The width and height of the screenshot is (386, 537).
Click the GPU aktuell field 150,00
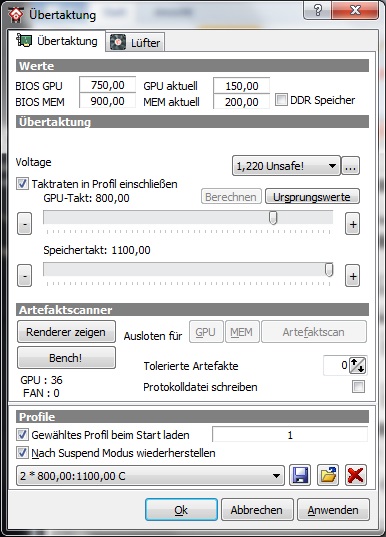coord(241,86)
